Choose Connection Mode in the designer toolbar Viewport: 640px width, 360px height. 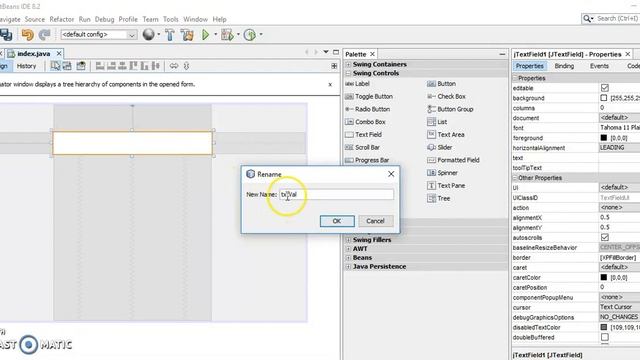click(67, 66)
